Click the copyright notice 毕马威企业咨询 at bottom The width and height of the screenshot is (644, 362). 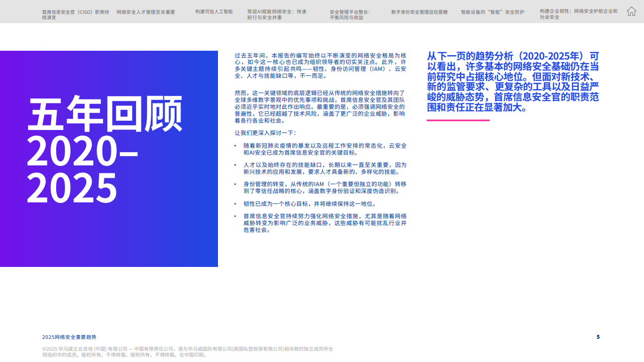tap(187, 352)
